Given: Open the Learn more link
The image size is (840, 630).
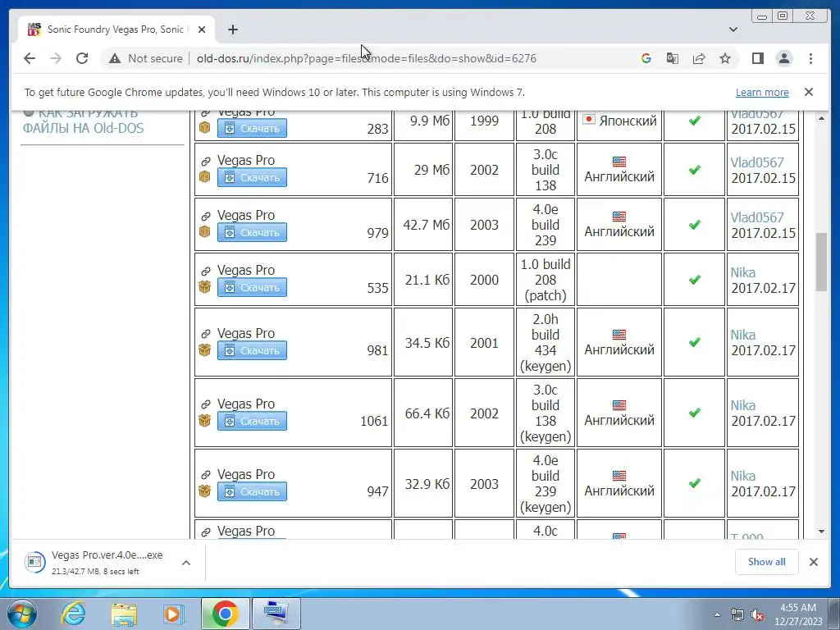Looking at the screenshot, I should (762, 92).
